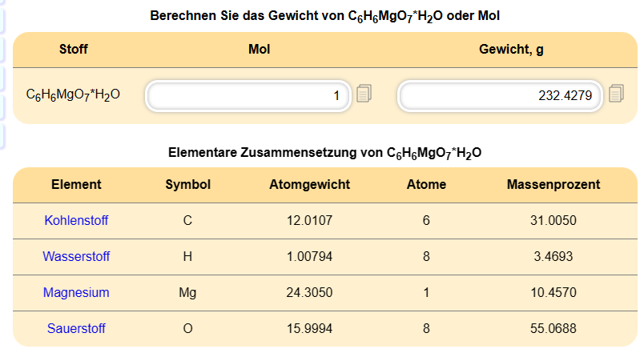Click the Atomgewicht column header
This screenshot has width=644, height=353.
tap(310, 185)
